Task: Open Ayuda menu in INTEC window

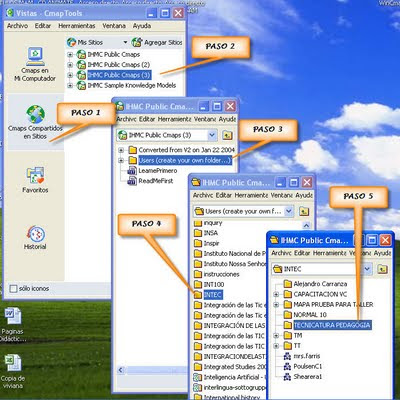Action: [x=382, y=253]
